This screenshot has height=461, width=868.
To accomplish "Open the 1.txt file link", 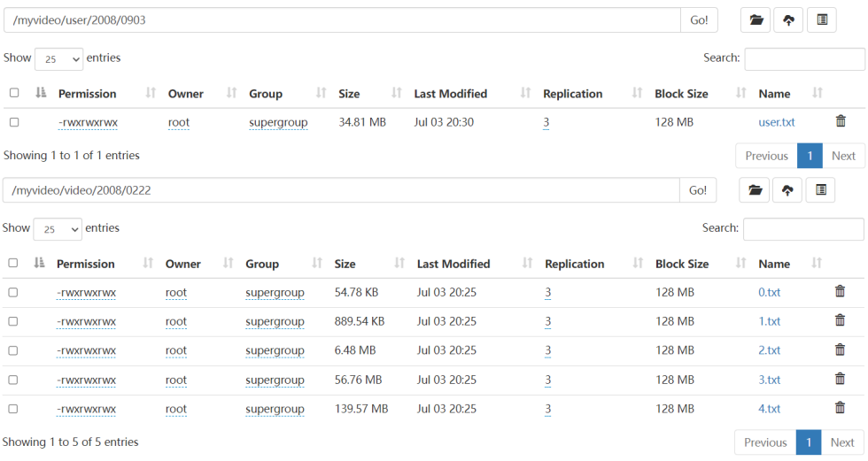I will pyautogui.click(x=769, y=321).
